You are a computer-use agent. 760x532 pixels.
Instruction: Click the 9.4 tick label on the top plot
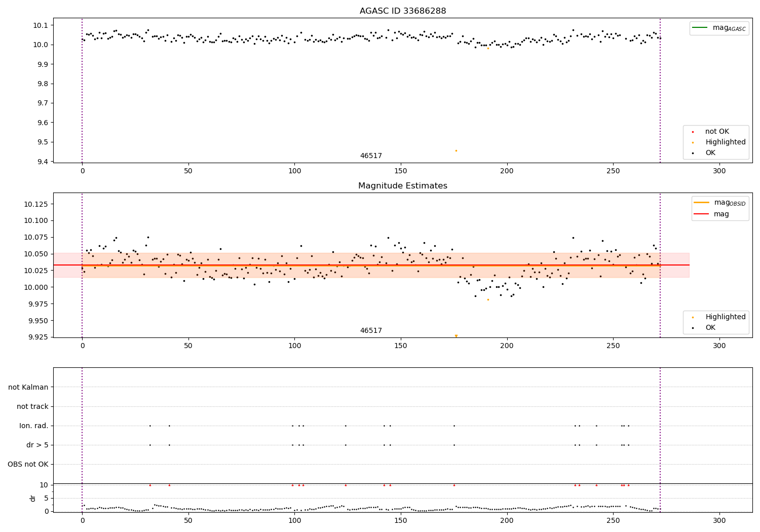point(43,162)
